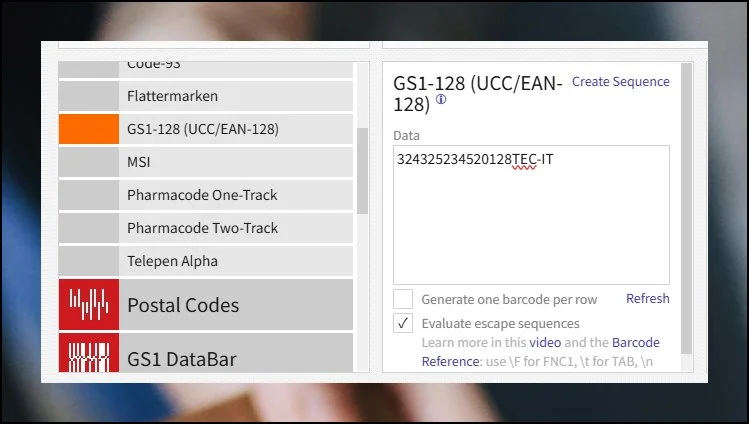Uncheck Evaluate escape sequences
This screenshot has height=424, width=749.
[403, 324]
